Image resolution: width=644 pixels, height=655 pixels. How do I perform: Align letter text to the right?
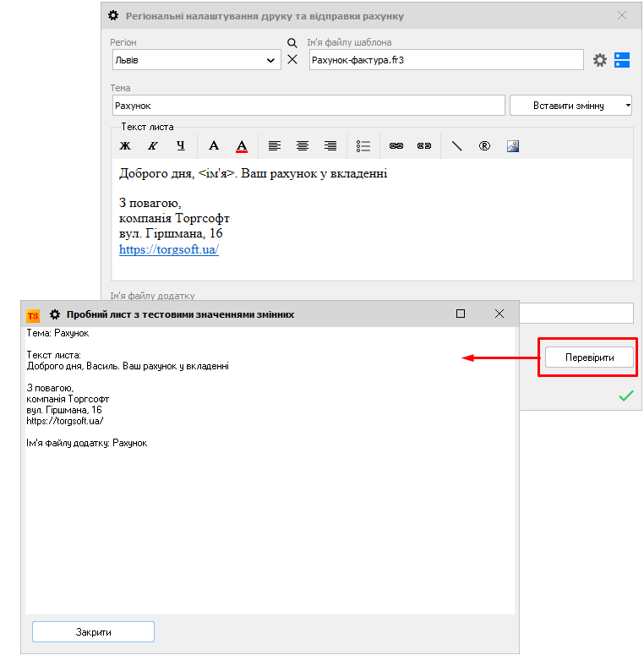point(330,145)
